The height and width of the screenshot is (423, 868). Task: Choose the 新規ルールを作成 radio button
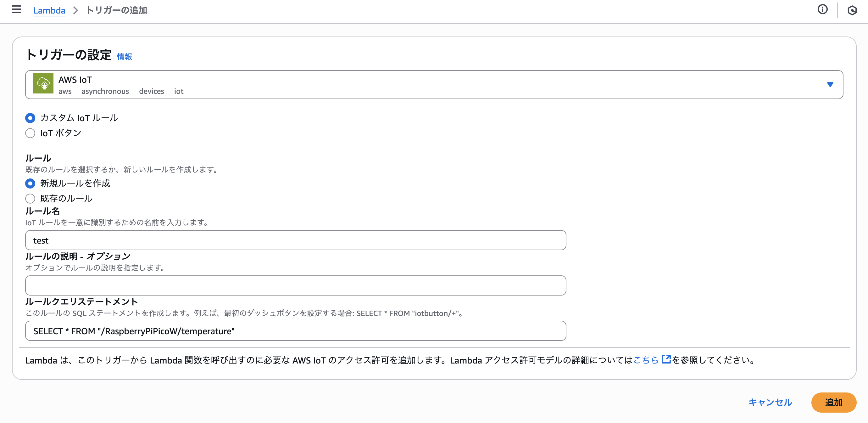point(30,183)
